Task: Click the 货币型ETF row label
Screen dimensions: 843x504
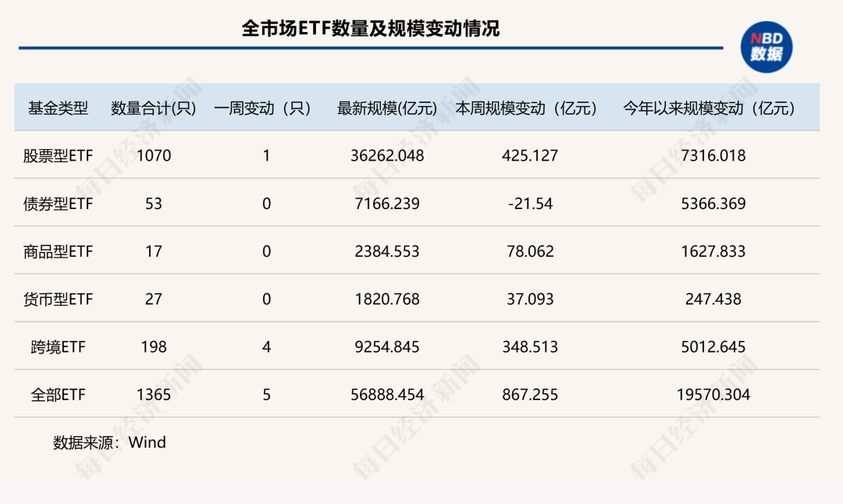Action: click(59, 300)
